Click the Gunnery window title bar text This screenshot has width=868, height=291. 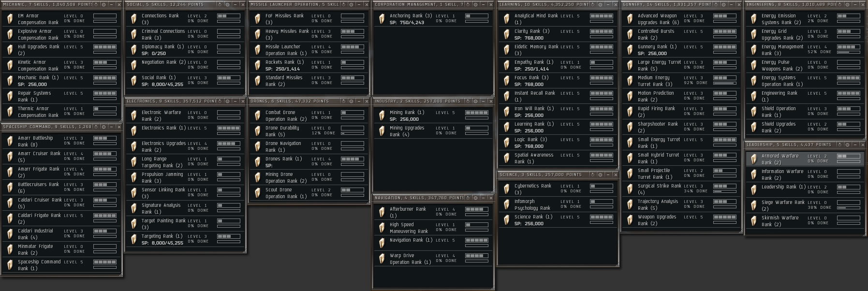tap(667, 4)
